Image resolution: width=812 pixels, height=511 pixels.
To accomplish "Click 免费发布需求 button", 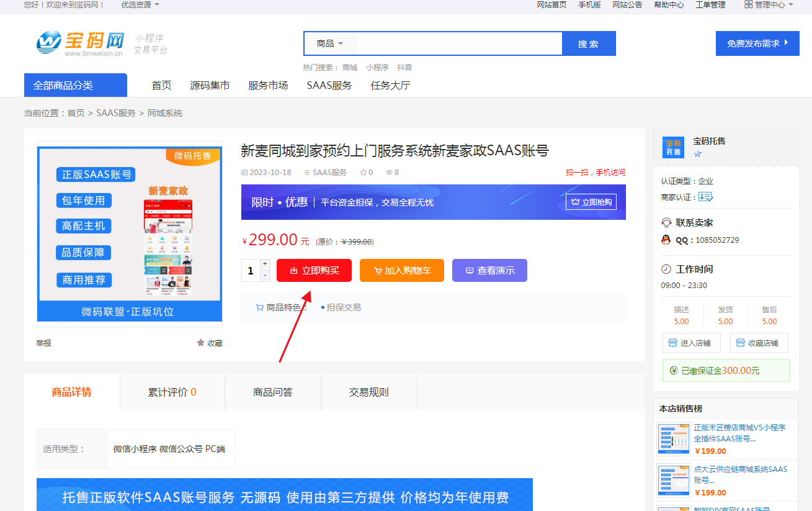I will tap(757, 43).
